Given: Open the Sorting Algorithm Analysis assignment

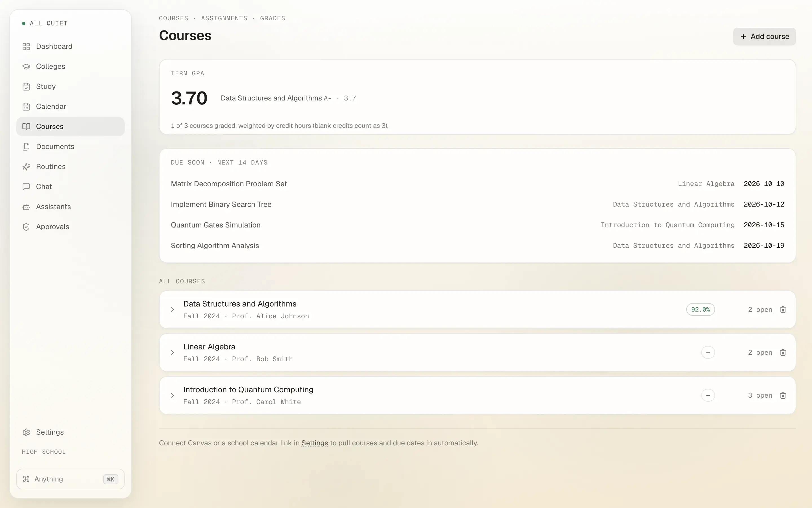Looking at the screenshot, I should (x=215, y=246).
